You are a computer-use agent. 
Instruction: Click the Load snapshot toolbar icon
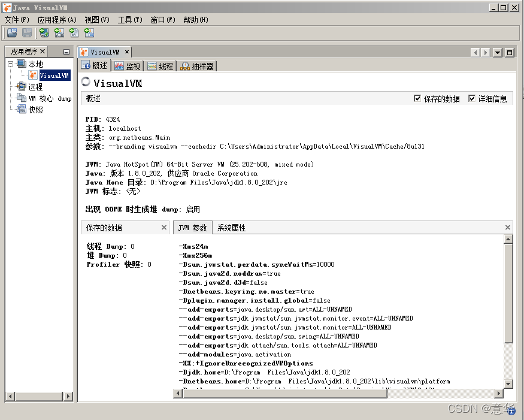12,33
